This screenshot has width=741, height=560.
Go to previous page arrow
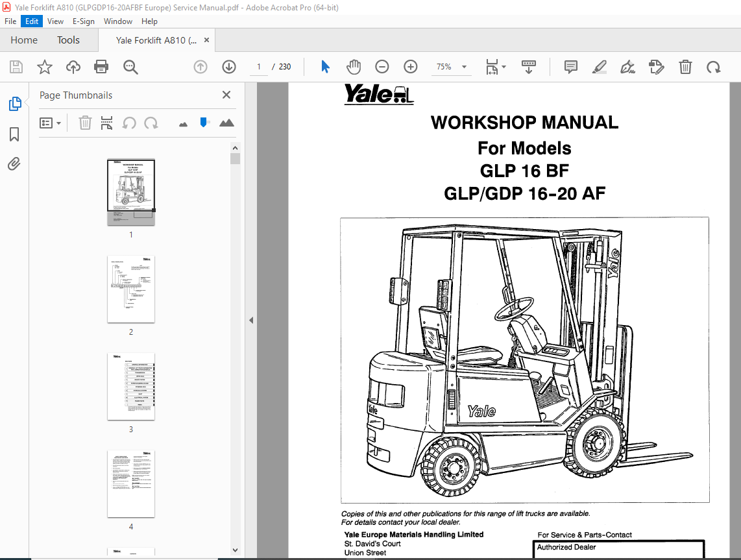pyautogui.click(x=200, y=67)
